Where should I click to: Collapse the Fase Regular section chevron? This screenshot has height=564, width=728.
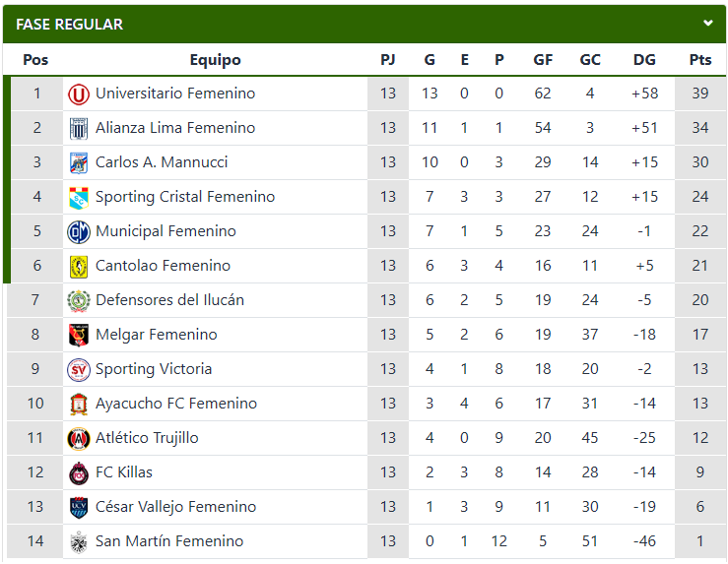[707, 24]
